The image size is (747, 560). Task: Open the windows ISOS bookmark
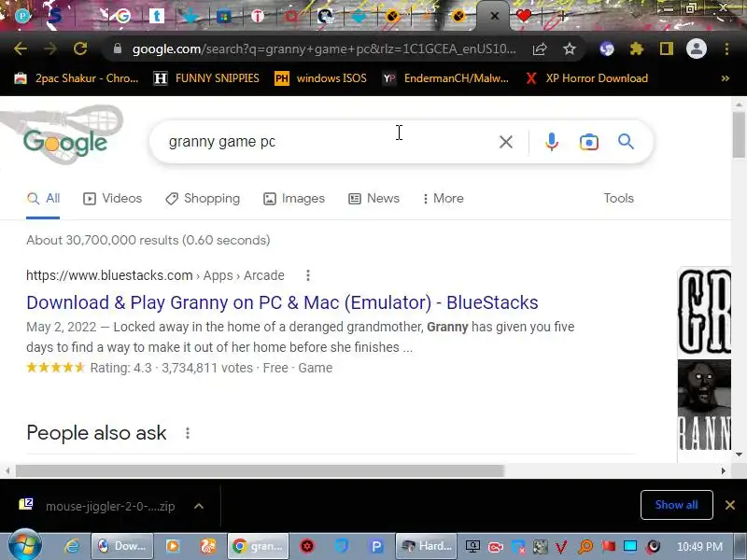point(320,78)
